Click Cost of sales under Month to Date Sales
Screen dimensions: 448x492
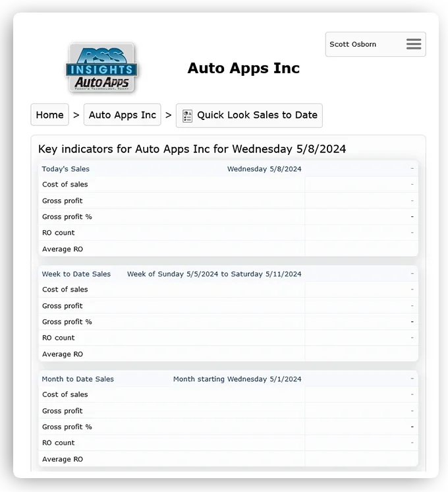pyautogui.click(x=65, y=395)
